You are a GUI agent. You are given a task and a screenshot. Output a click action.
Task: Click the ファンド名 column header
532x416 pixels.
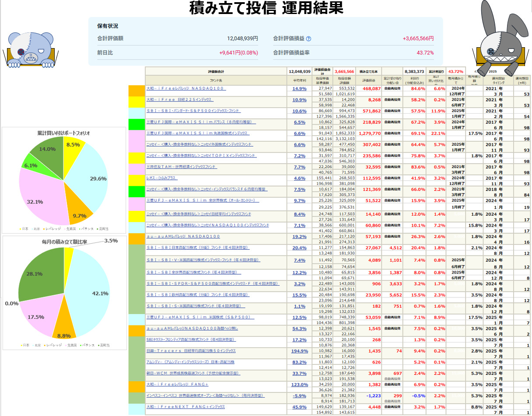pos(215,80)
